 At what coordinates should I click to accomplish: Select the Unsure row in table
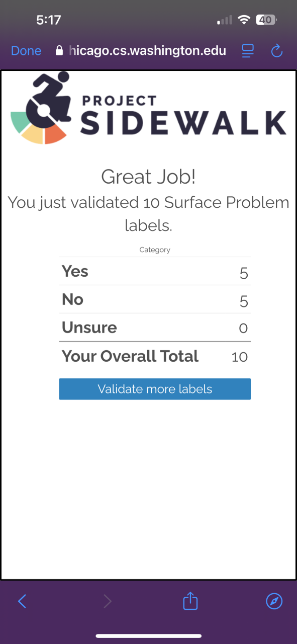[155, 328]
